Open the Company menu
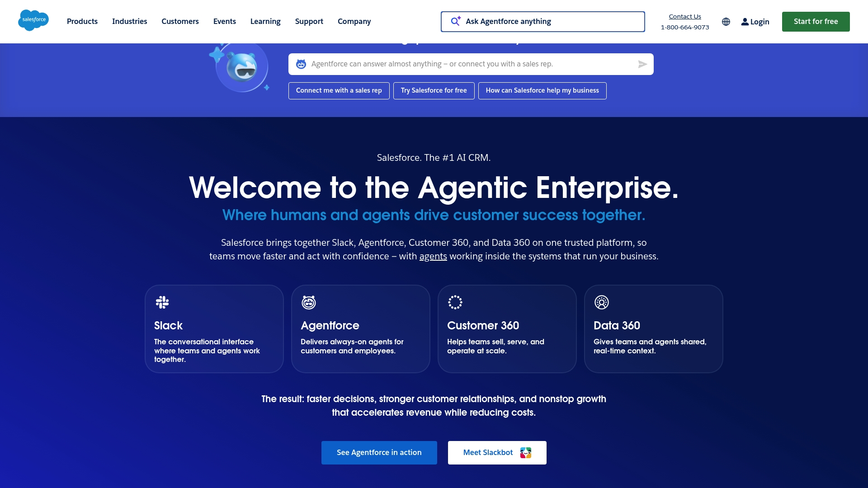The height and width of the screenshot is (488, 868). click(354, 21)
